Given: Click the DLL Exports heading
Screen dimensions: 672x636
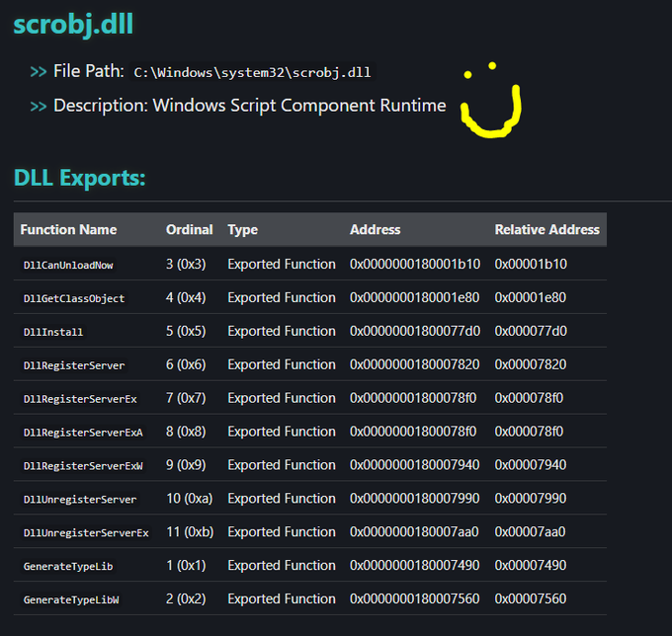Looking at the screenshot, I should [x=80, y=178].
